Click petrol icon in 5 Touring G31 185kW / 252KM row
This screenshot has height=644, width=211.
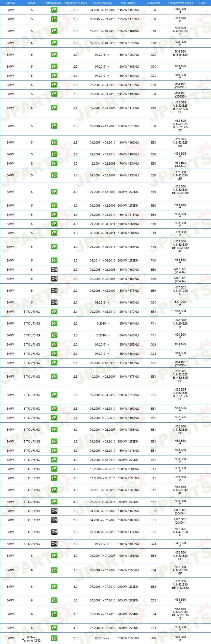[x=54, y=344]
